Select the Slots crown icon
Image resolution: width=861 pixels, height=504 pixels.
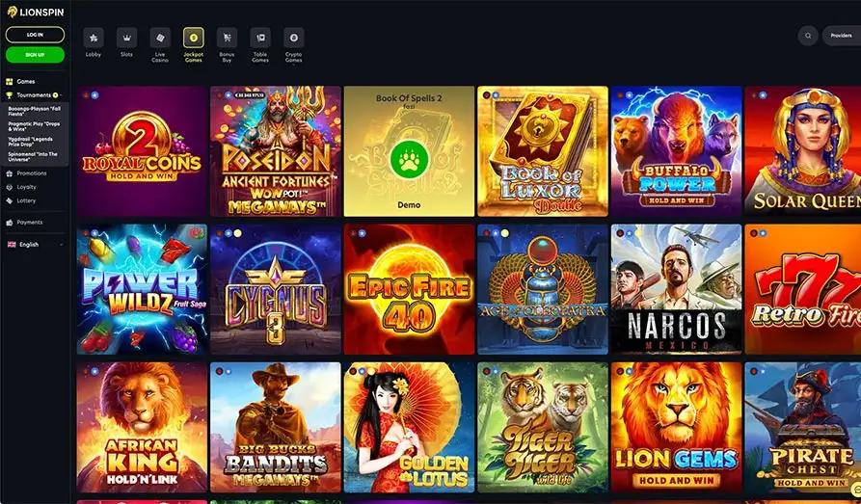[127, 38]
